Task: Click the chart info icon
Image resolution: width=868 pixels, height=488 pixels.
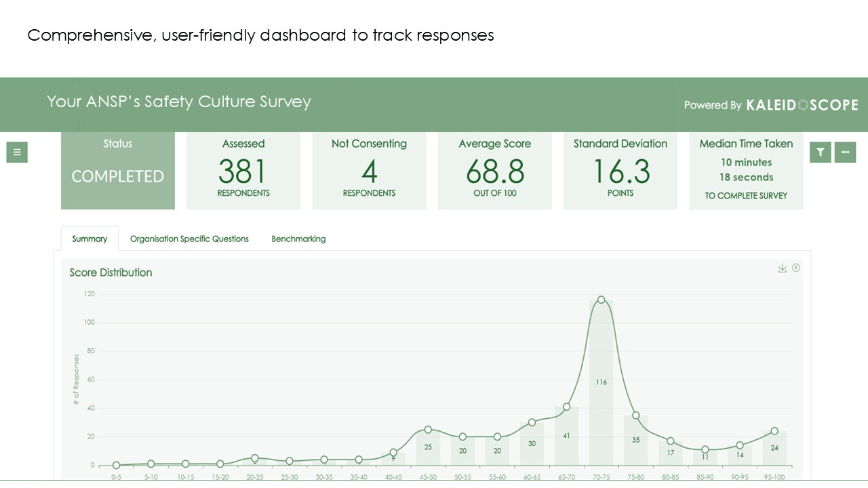Action: click(796, 268)
